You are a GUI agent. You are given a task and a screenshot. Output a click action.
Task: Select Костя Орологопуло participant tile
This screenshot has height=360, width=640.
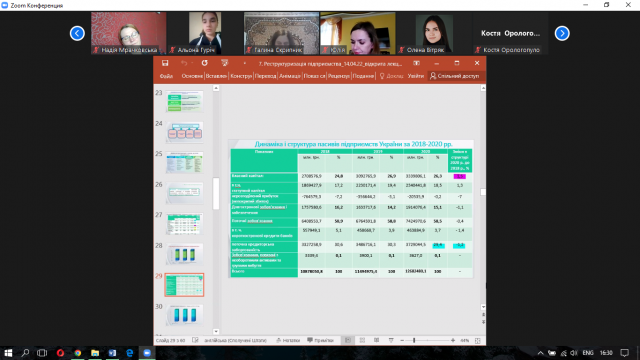(x=510, y=33)
